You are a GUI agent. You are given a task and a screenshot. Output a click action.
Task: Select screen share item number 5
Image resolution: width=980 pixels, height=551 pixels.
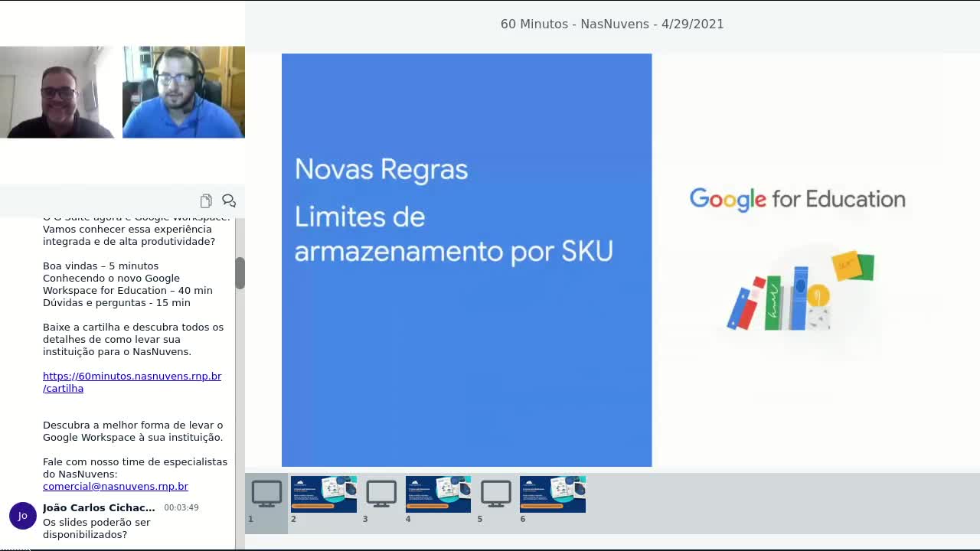point(495,494)
